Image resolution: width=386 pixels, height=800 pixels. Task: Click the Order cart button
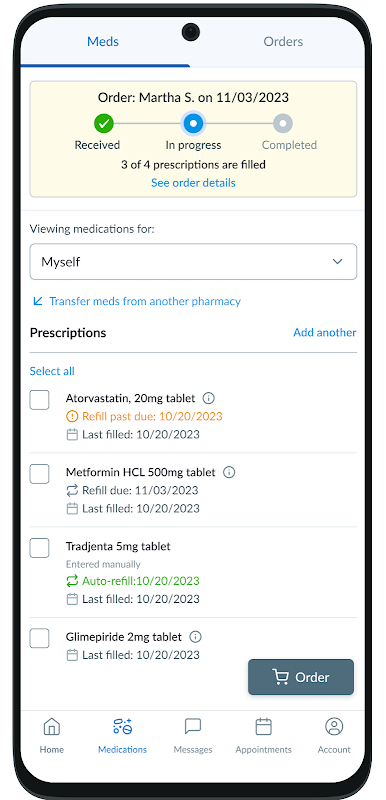301,677
